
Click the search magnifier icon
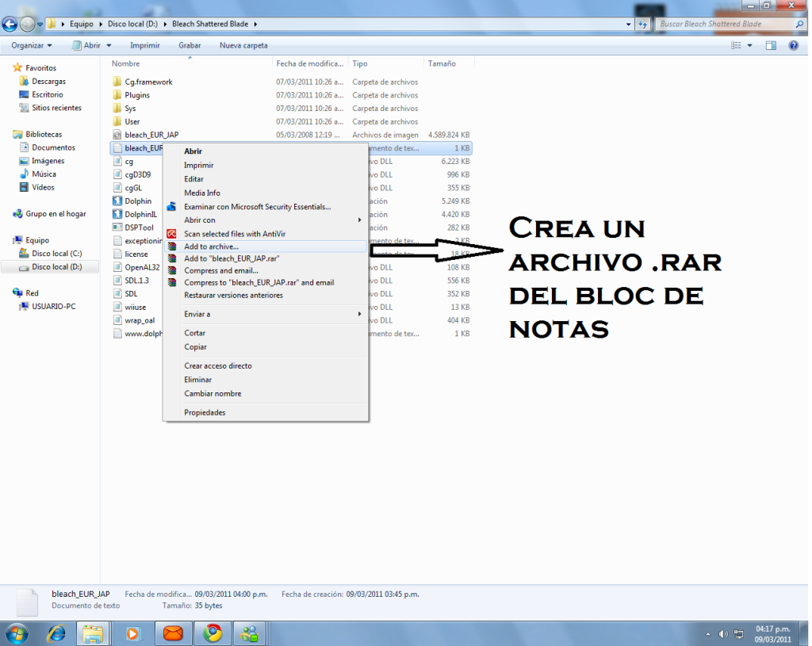(799, 24)
